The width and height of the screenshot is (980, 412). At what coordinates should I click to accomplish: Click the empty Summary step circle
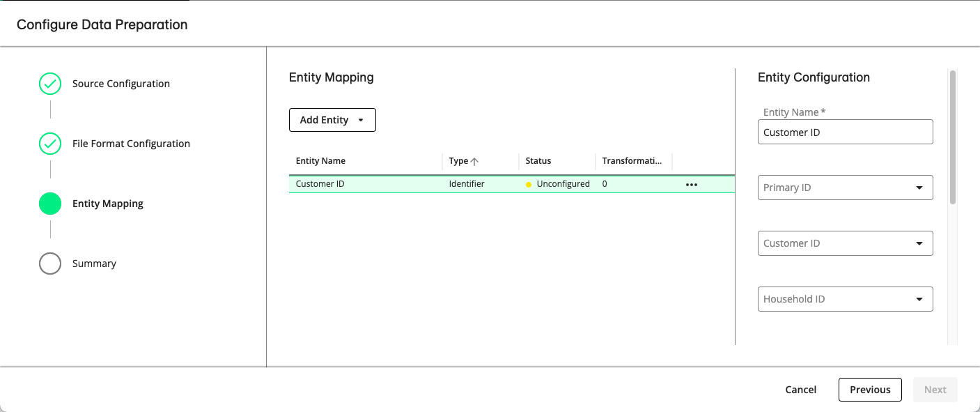[49, 264]
